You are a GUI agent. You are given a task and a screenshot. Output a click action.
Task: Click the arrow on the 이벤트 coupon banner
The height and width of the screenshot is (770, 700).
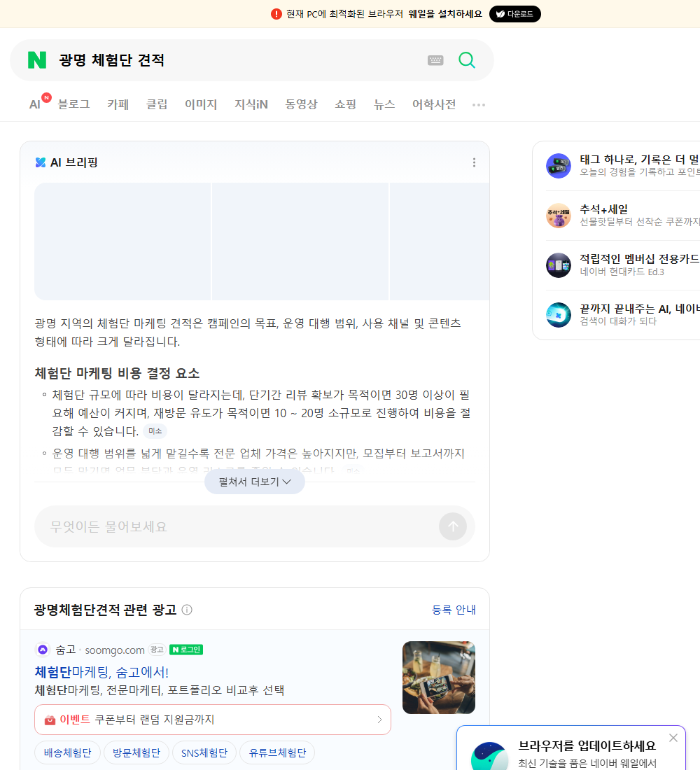pyautogui.click(x=379, y=720)
